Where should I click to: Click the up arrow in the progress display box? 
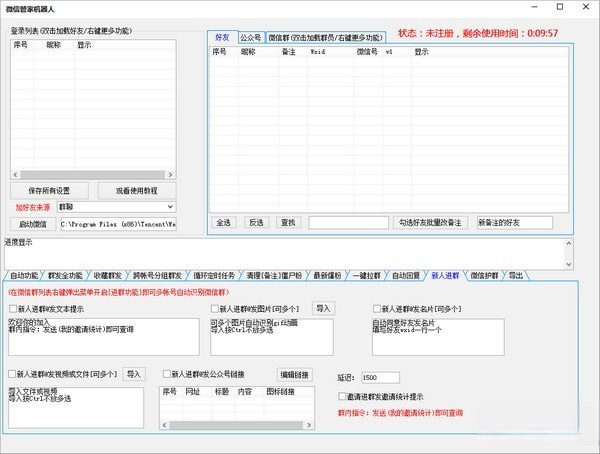[569, 243]
